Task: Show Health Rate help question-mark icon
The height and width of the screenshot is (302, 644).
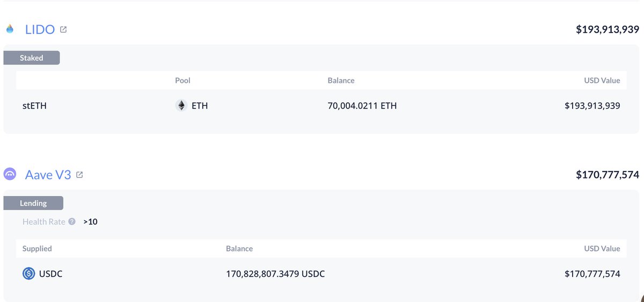Action: (x=72, y=221)
